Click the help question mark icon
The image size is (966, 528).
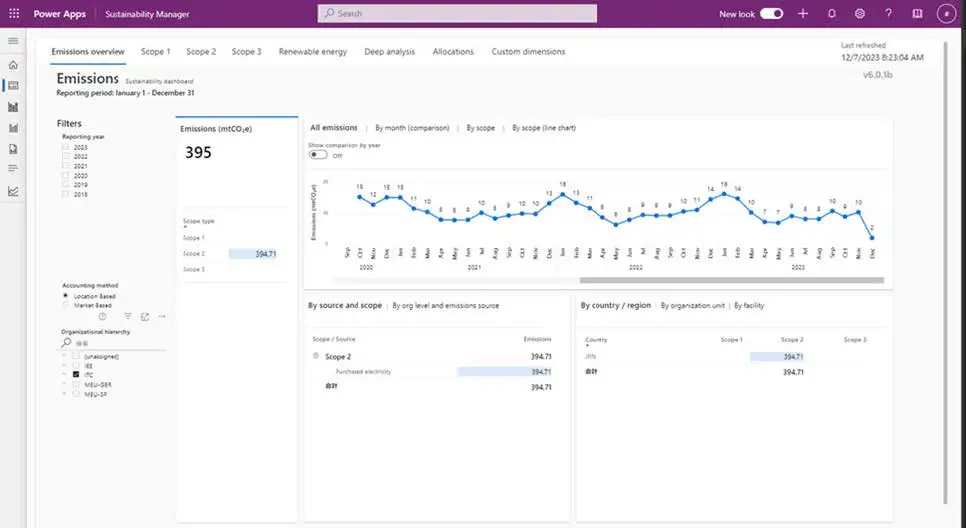[x=888, y=14]
